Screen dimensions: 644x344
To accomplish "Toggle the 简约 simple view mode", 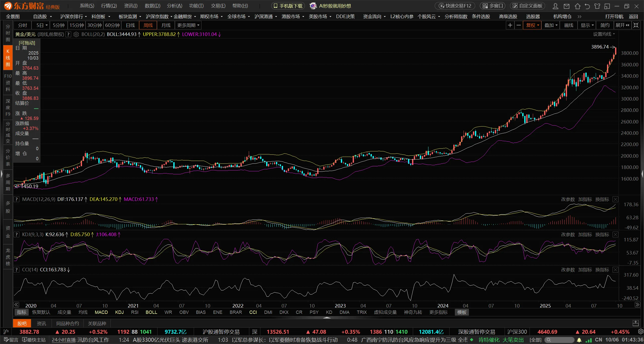I will [605, 25].
